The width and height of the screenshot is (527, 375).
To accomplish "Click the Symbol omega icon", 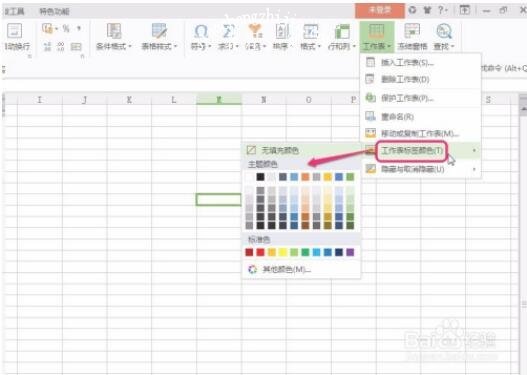I will pyautogui.click(x=201, y=32).
